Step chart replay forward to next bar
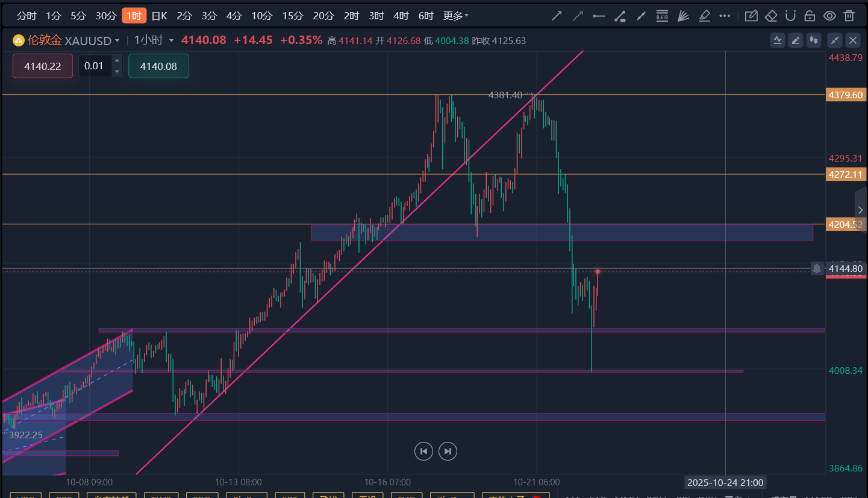Viewport: 868px width, 498px height. (x=448, y=451)
